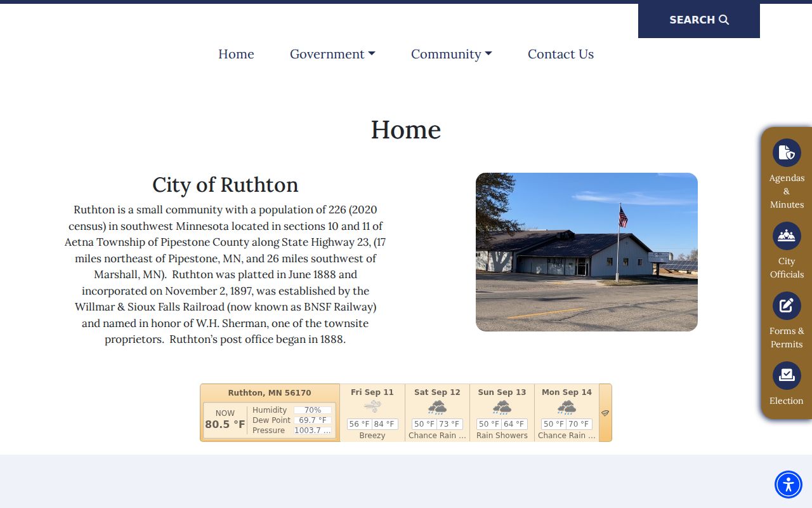Select the Humidity 70% value
This screenshot has width=812, height=508.
[313, 410]
